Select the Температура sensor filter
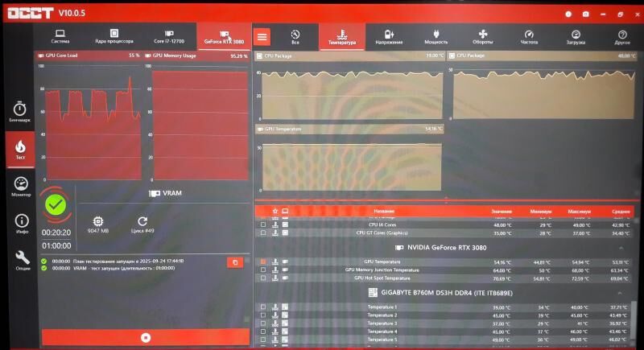Viewport: 644px width, 350px height. [x=342, y=37]
